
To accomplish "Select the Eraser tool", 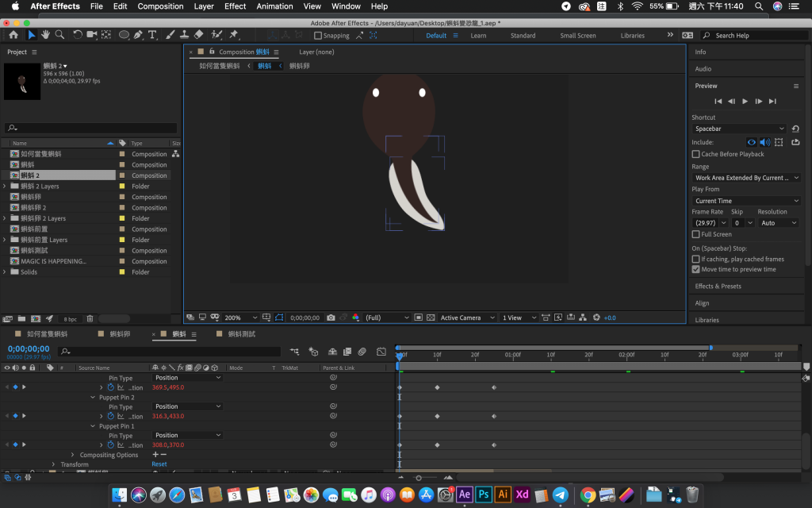I will [x=198, y=35].
